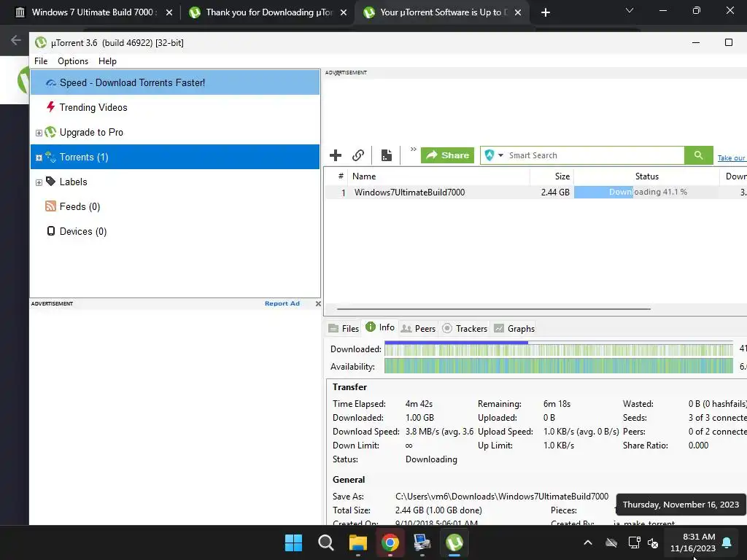Click the browser back arrow
Viewport: 747px width, 560px height.
pos(16,40)
